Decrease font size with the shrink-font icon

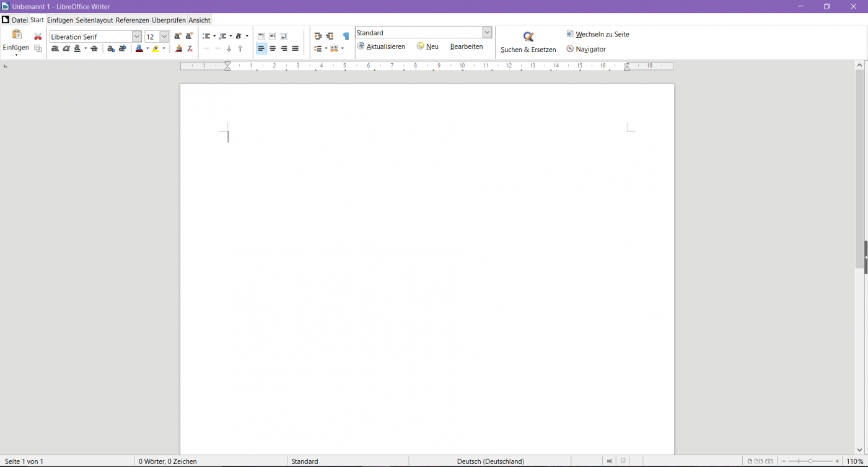point(189,36)
